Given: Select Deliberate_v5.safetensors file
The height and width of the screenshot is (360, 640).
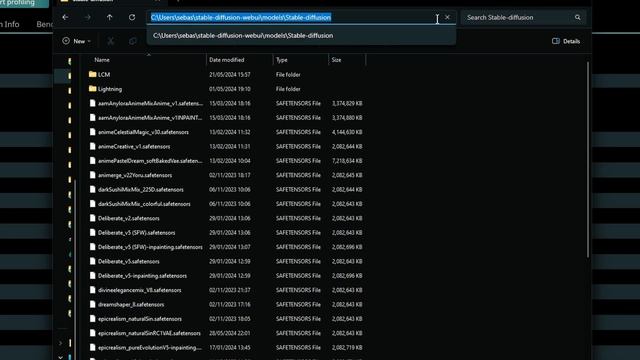Looking at the screenshot, I should coord(129,261).
